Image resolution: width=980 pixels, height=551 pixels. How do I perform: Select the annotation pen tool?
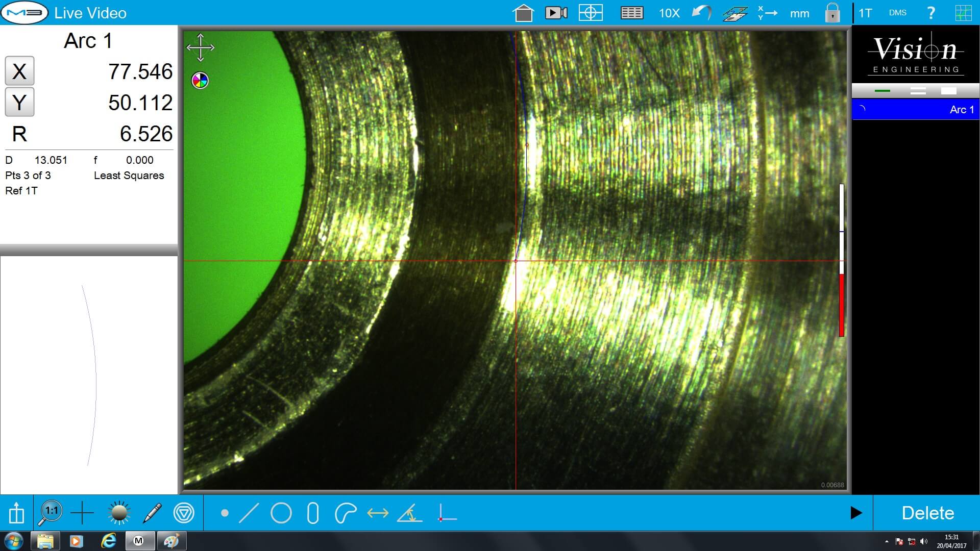click(x=152, y=513)
